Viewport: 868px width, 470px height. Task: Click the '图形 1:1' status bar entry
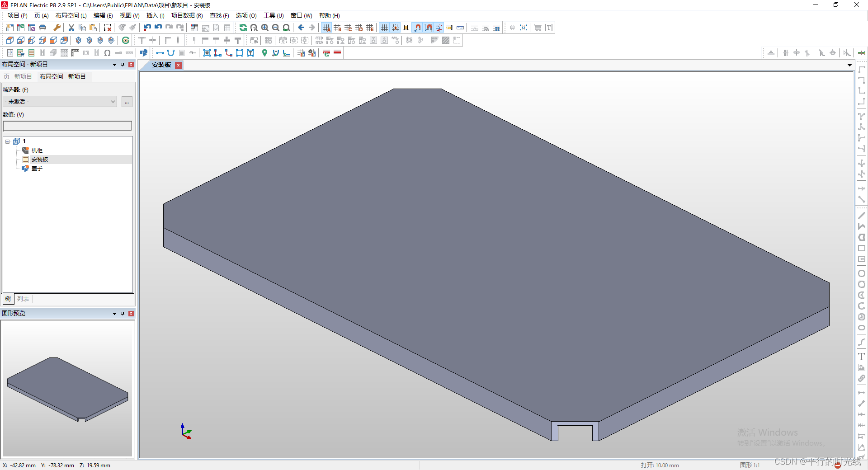750,465
